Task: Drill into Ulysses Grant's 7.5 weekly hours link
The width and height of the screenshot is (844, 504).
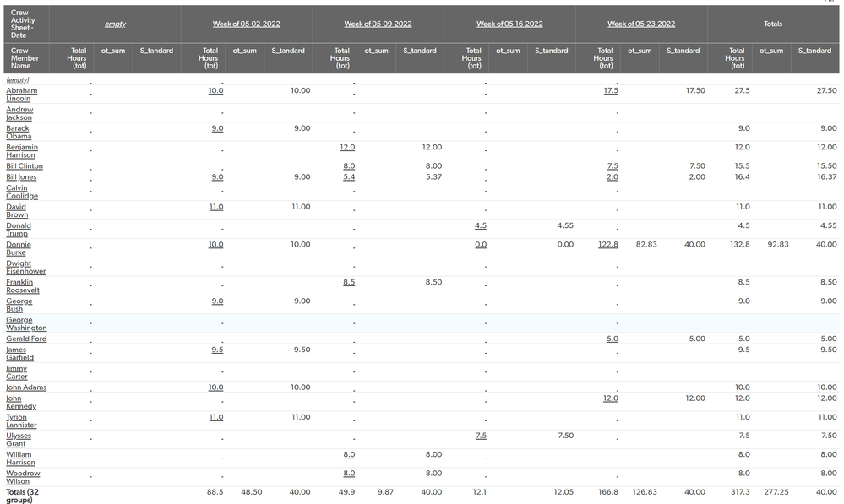Action: pyautogui.click(x=482, y=436)
